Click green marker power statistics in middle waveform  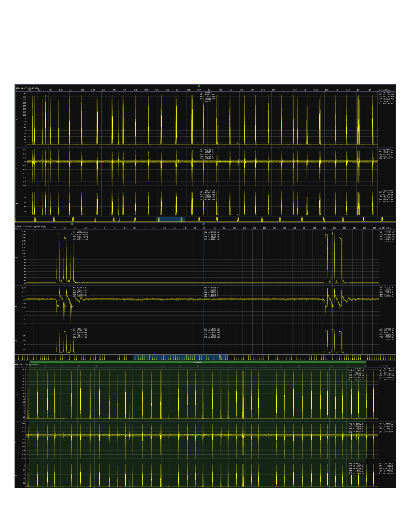click(x=80, y=333)
